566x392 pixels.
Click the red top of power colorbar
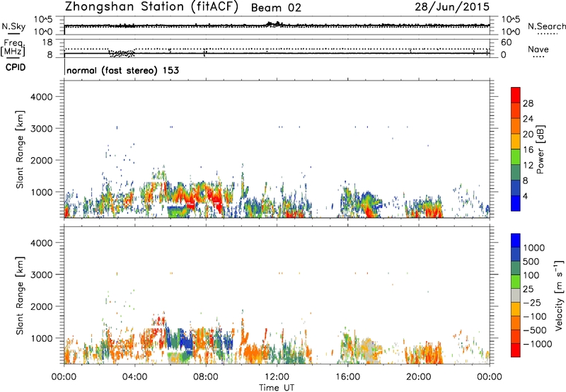click(x=516, y=95)
